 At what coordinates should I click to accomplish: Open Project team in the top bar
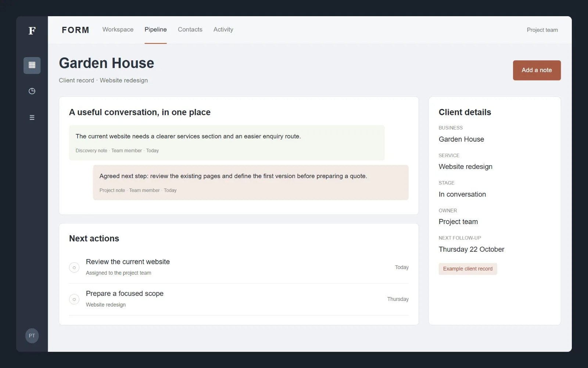coord(542,30)
